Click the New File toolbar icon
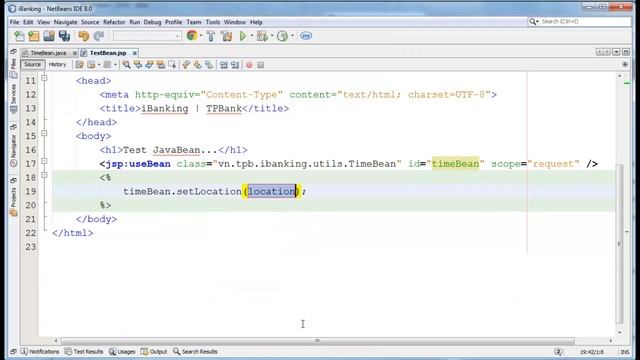 coord(19,36)
